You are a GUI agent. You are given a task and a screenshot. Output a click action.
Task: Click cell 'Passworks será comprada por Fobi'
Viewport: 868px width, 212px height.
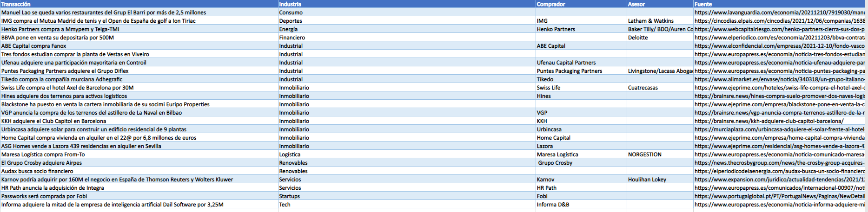tap(139, 196)
